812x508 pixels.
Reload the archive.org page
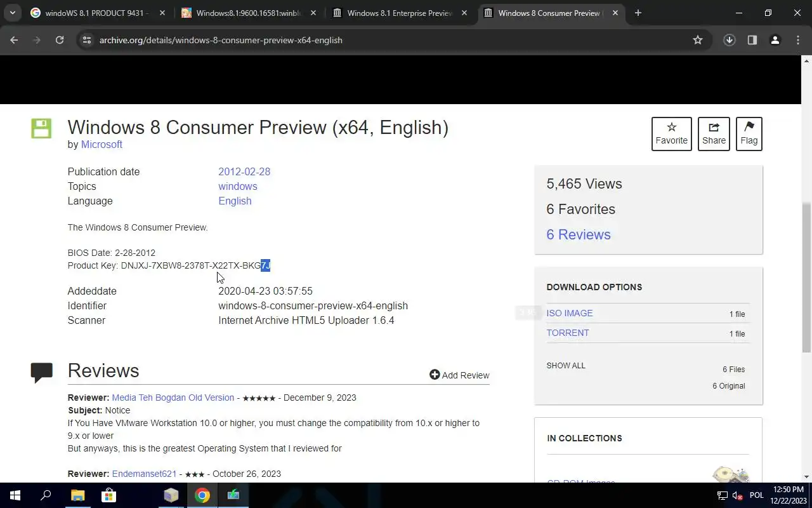point(60,40)
